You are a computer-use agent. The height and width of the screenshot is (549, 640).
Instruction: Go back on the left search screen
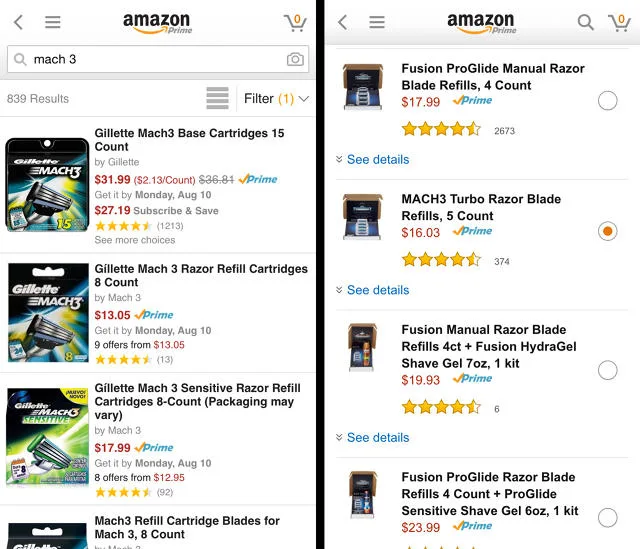(x=19, y=22)
